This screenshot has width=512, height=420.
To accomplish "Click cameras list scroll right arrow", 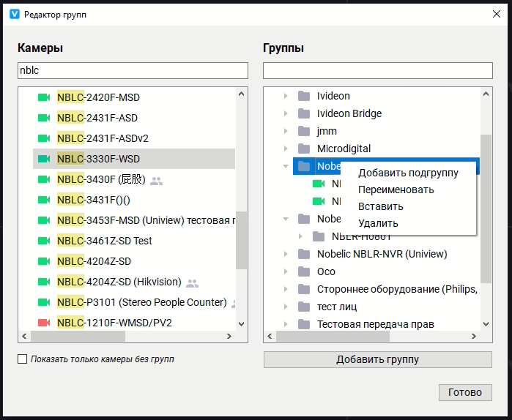I will point(229,336).
